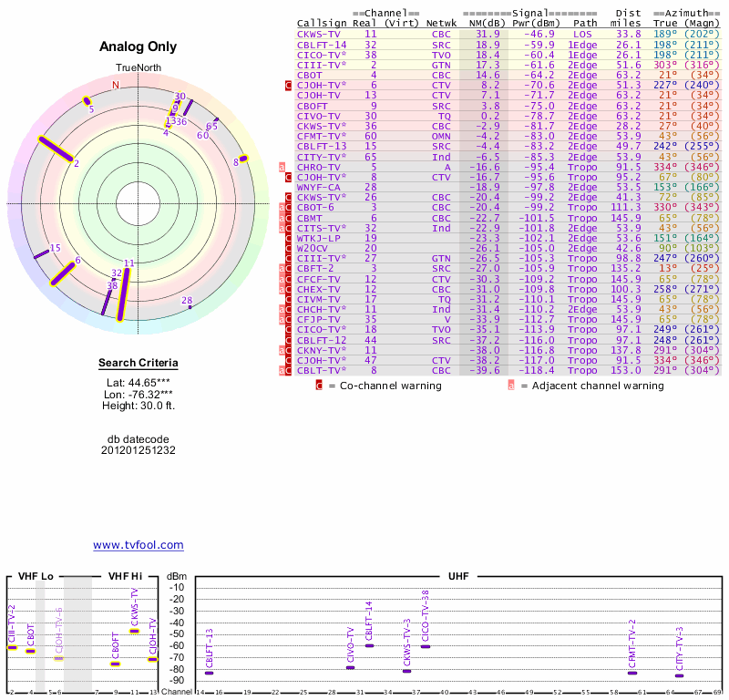
Task: Click the NM(dB) column header
Action: (x=480, y=23)
